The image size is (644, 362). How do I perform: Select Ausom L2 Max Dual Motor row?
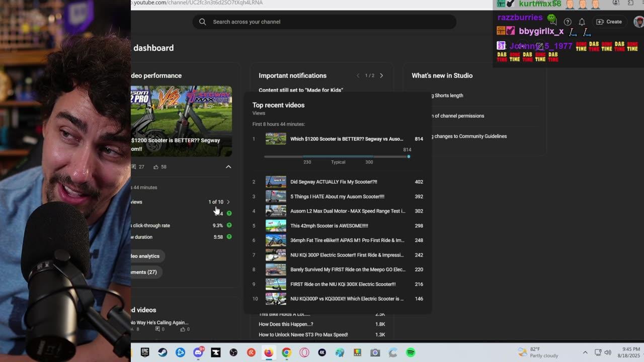[338, 211]
